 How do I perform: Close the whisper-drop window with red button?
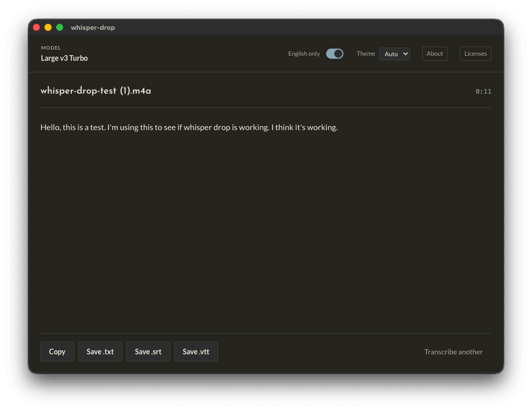[x=36, y=27]
